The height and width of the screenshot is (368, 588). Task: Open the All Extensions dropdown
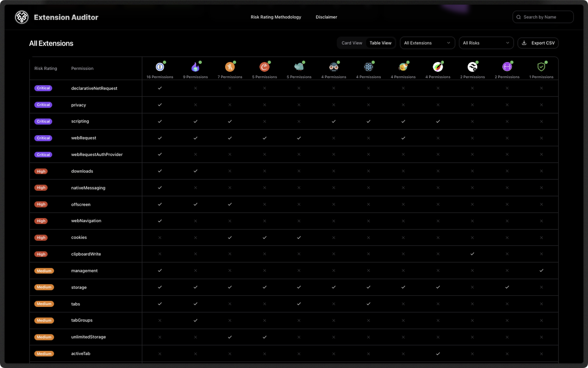point(427,43)
